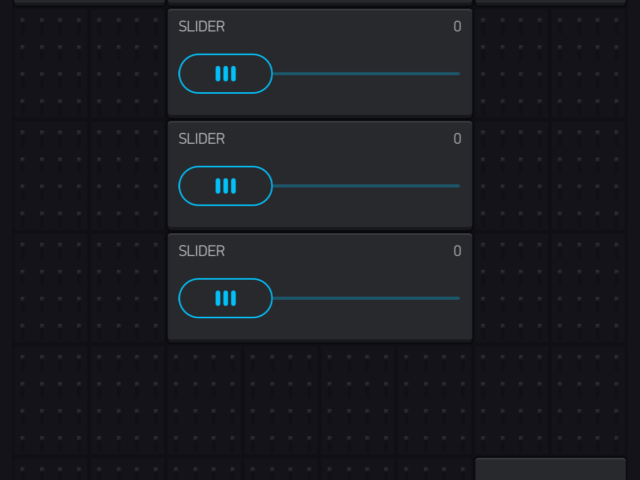Click the top slider's grip handle
This screenshot has width=640, height=480.
click(x=225, y=74)
